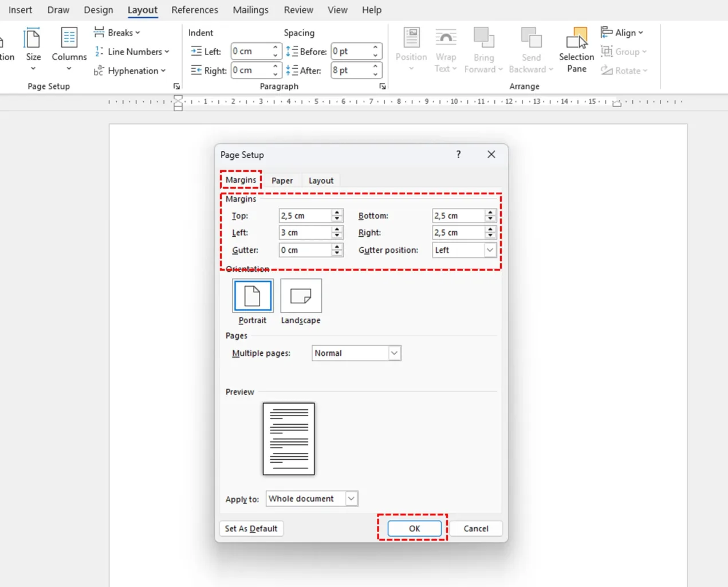Open the Size page options
Image resolution: width=728 pixels, height=587 pixels.
[33, 49]
